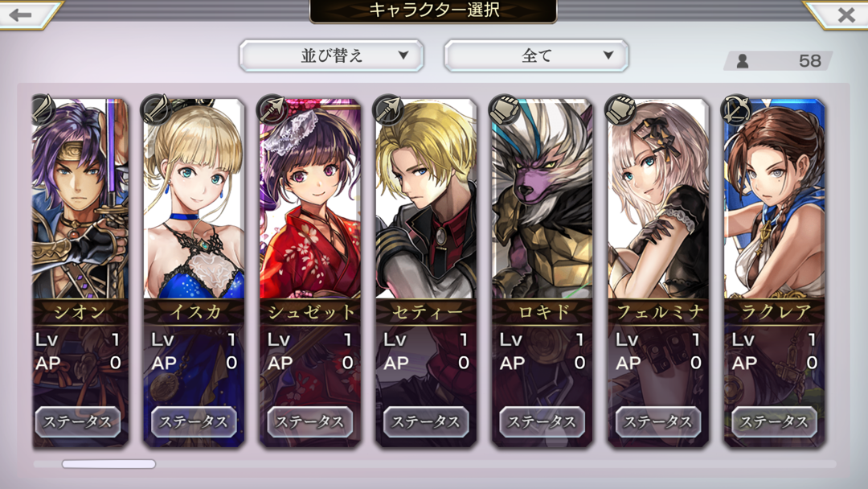Open the 並び替え sort dropdown
The image size is (868, 489).
(x=332, y=55)
